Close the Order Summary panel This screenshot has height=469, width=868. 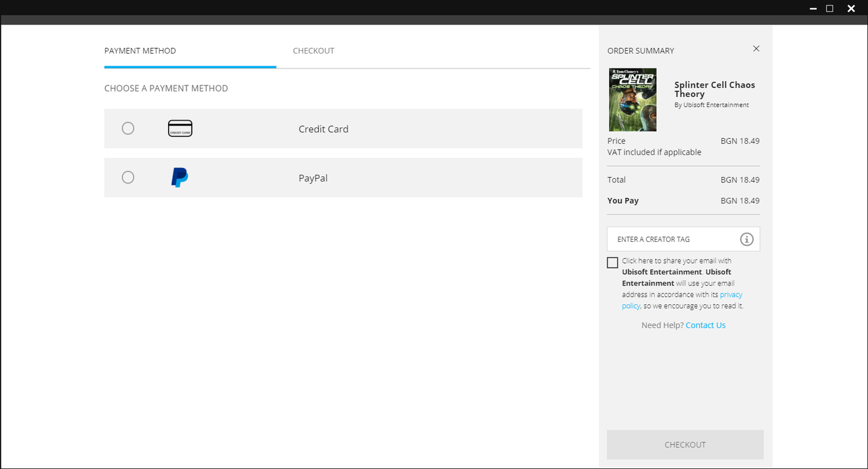coord(756,49)
